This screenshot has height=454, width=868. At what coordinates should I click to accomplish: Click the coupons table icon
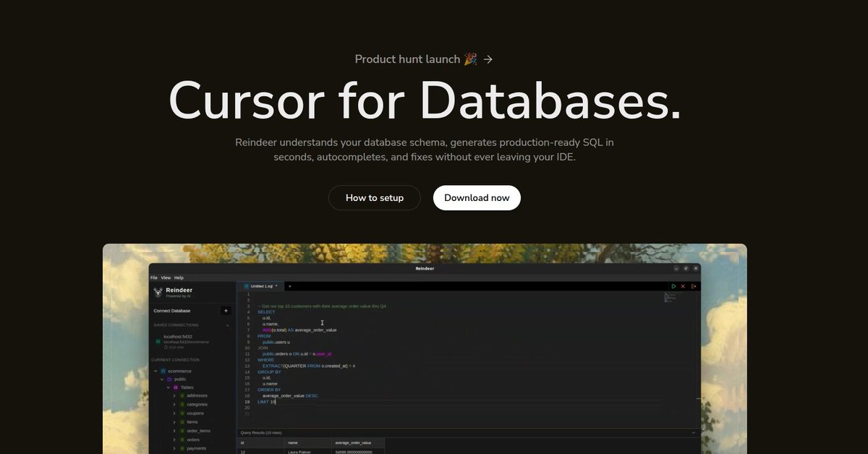tap(182, 414)
